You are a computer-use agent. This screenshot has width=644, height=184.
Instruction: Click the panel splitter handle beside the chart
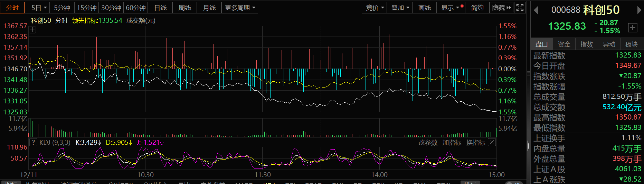(528, 73)
